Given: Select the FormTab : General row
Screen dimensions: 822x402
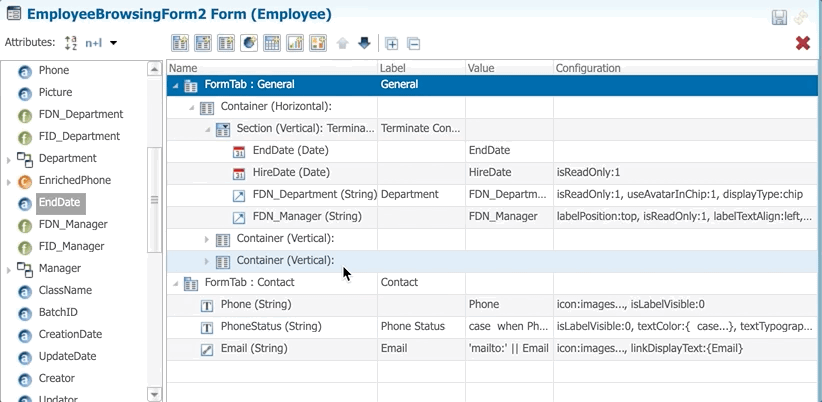Looking at the screenshot, I should point(492,85).
